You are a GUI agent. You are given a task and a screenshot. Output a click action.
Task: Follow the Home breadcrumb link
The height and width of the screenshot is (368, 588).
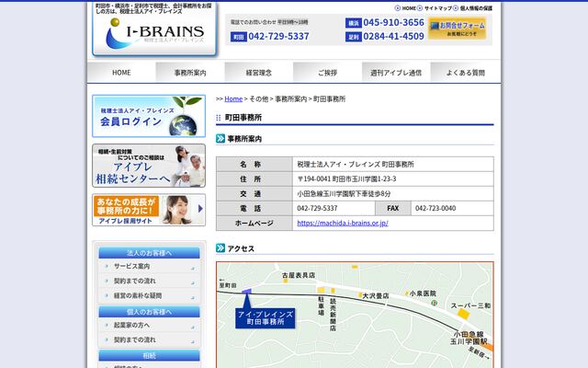click(x=233, y=98)
